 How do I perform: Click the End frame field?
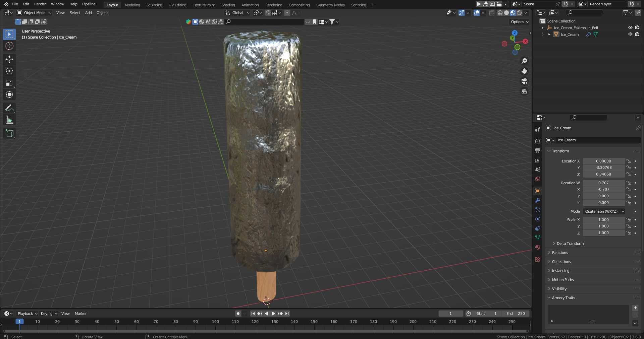516,314
